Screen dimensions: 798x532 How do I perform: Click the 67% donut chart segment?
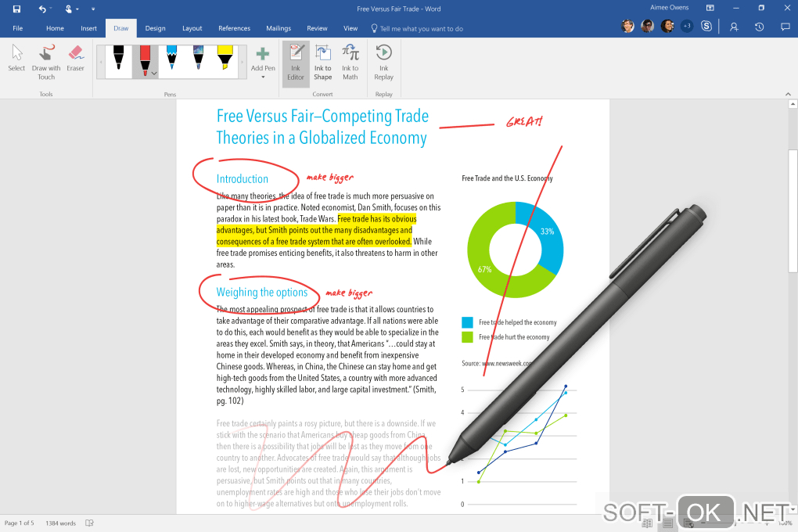[x=484, y=269]
